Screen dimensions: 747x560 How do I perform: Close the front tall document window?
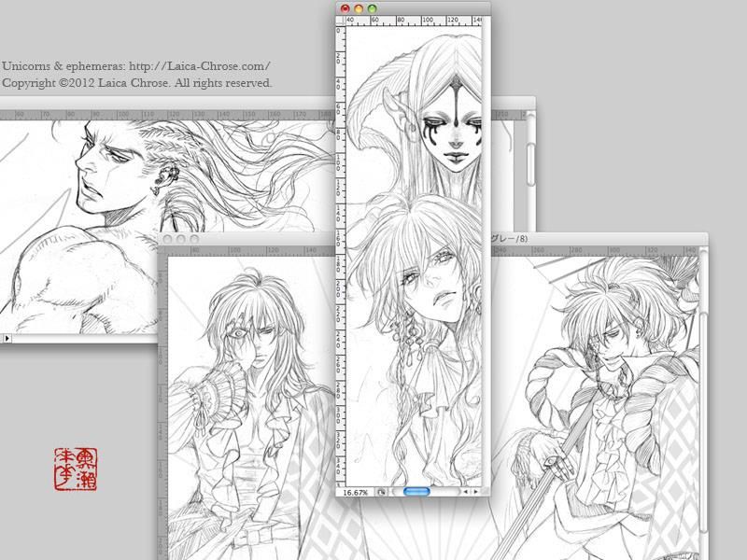(x=345, y=8)
